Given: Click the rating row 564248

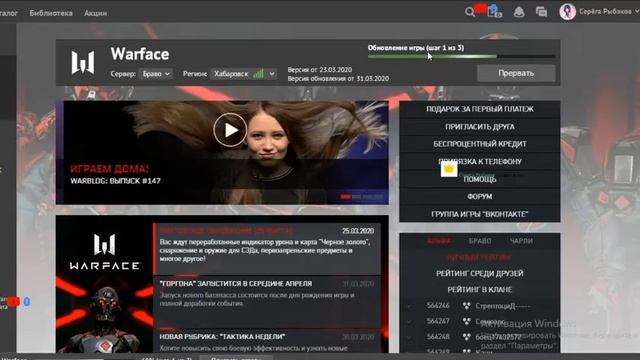Looking at the screenshot, I should (x=480, y=337).
